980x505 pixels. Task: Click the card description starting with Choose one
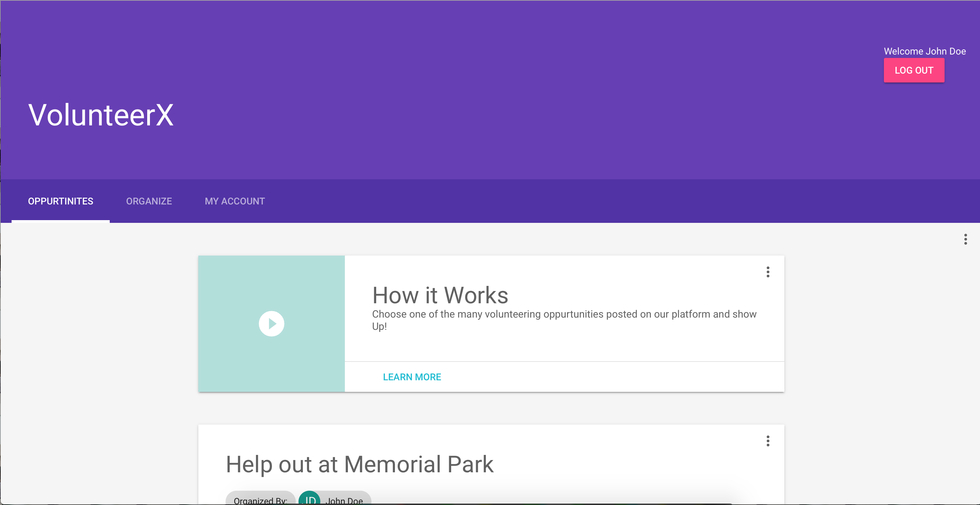pyautogui.click(x=564, y=314)
